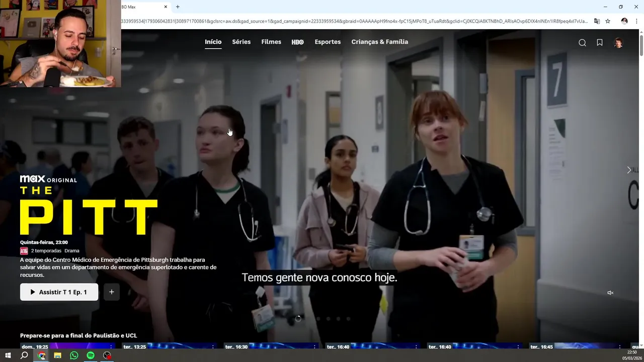
Task: Click the Max Original label
Action: (48, 179)
